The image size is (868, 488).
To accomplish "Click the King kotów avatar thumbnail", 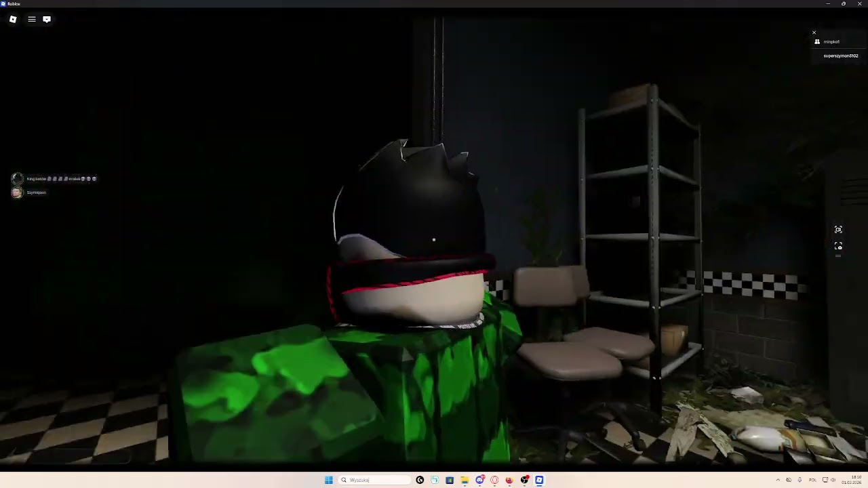I will (x=17, y=179).
